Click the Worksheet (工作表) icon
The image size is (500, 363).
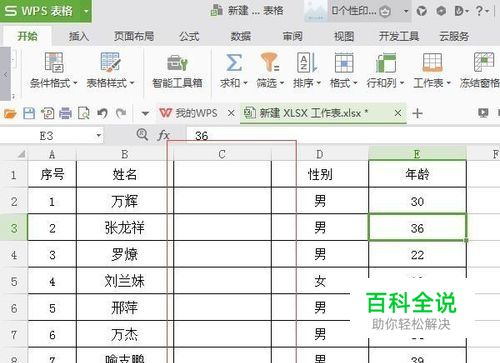point(432,62)
